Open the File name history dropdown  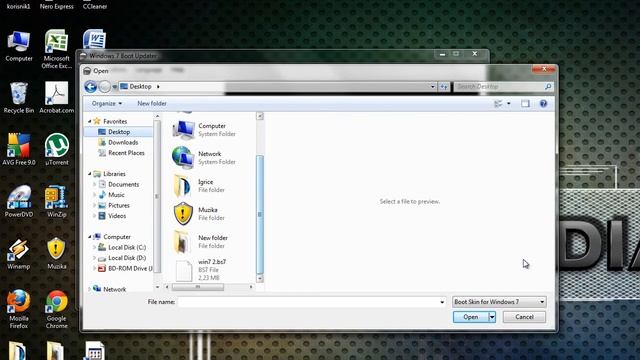point(442,302)
